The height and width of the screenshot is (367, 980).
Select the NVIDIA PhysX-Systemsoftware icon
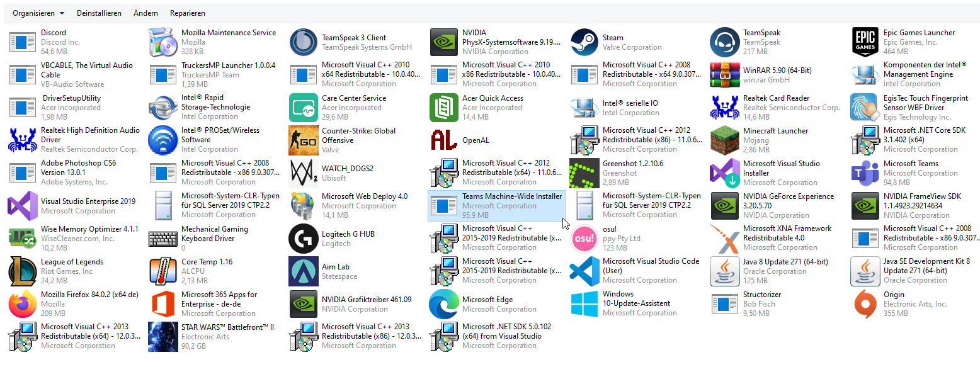[x=444, y=42]
